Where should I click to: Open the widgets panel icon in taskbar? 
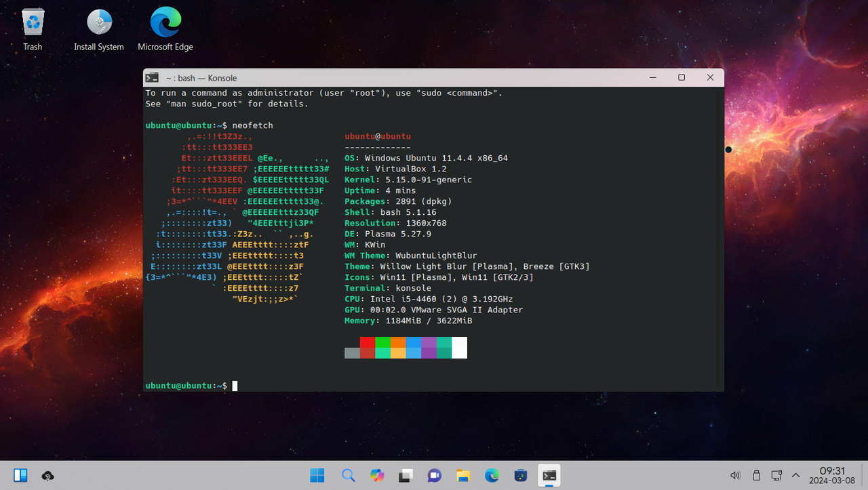(20, 476)
